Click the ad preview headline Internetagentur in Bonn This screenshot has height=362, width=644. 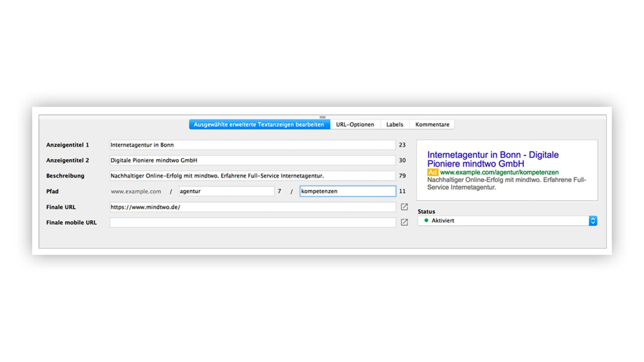point(493,159)
